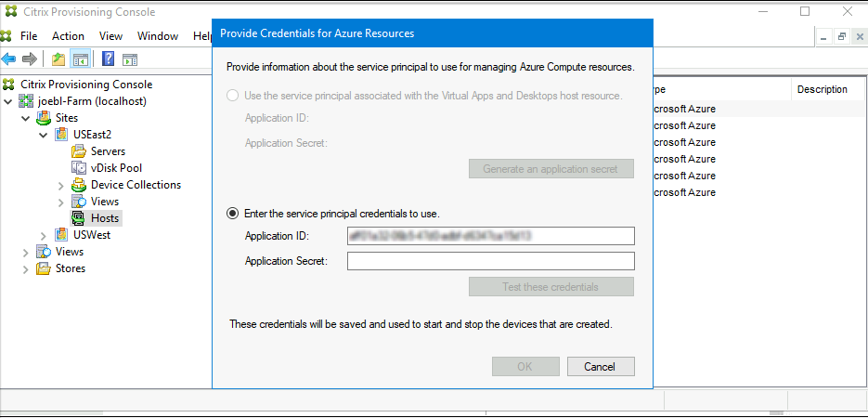Toggle the Show/Hide console tree icon
The image size is (868, 418).
[x=81, y=59]
